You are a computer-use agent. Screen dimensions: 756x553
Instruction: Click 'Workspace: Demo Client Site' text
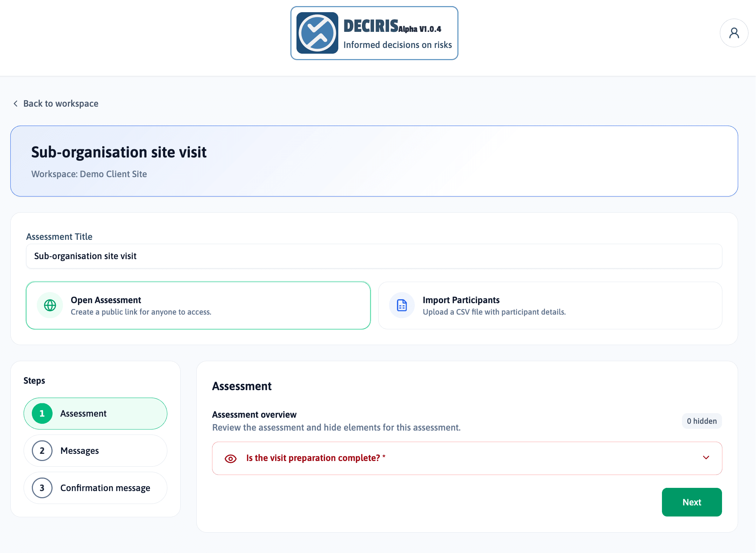89,174
